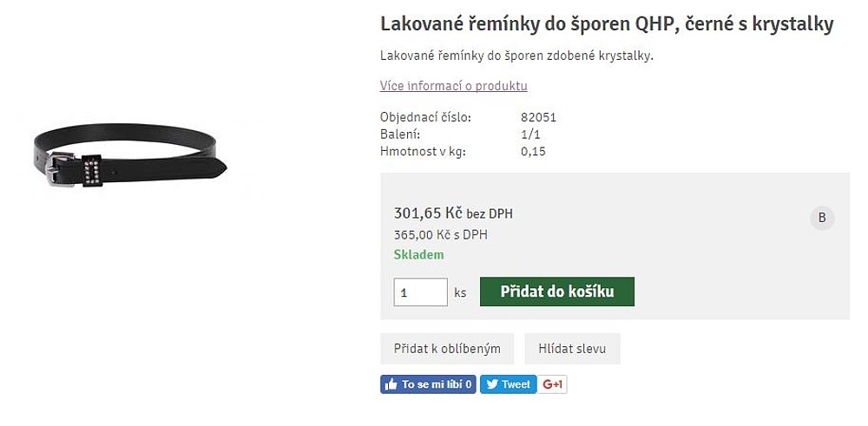Open the Více informací o produktu link
The image size is (868, 426).
tap(453, 86)
